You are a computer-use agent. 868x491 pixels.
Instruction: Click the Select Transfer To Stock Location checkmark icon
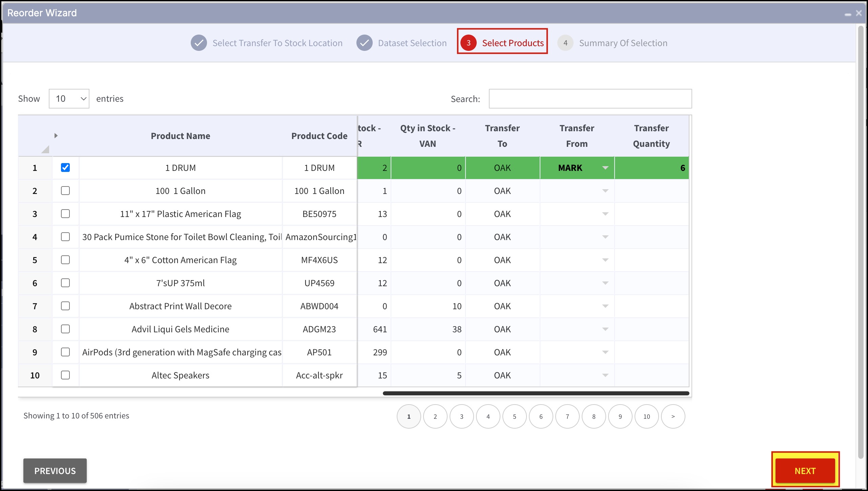coord(199,43)
